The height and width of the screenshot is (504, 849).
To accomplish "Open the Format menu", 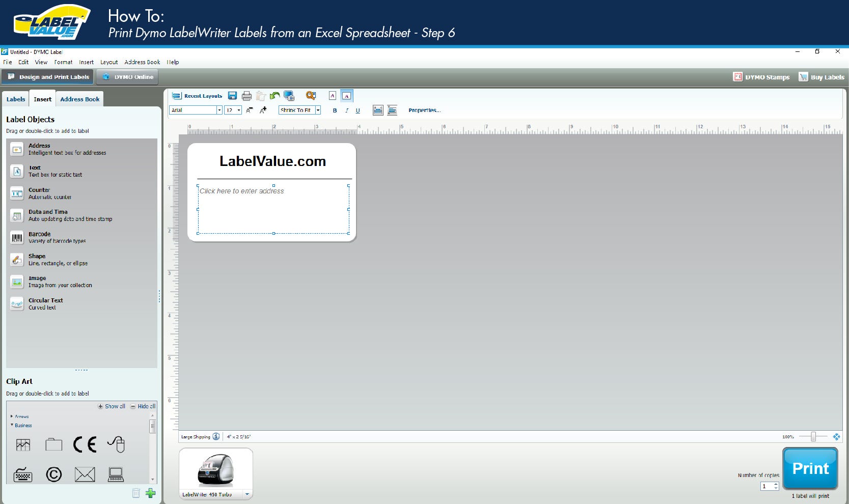I will [63, 62].
